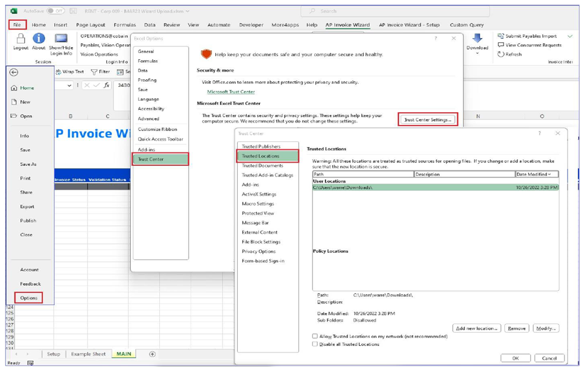Click the Submit Payables Import icon
588x367 pixels.
(501, 36)
